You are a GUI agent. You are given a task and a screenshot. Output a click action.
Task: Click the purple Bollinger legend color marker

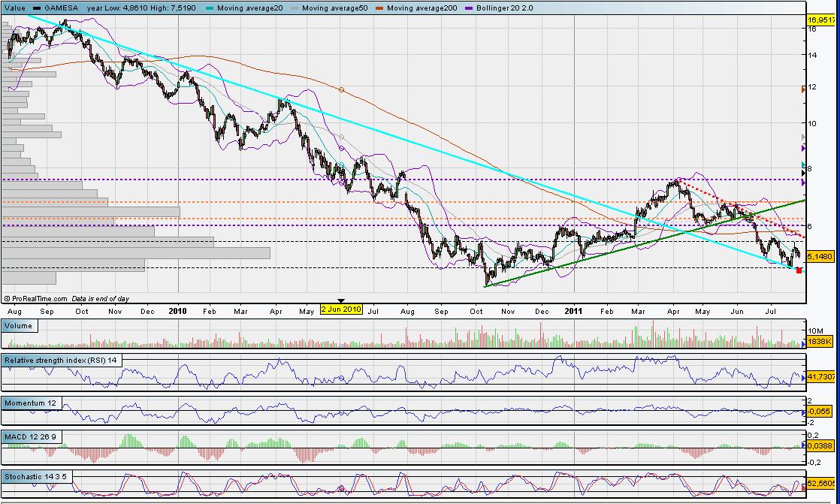click(470, 8)
